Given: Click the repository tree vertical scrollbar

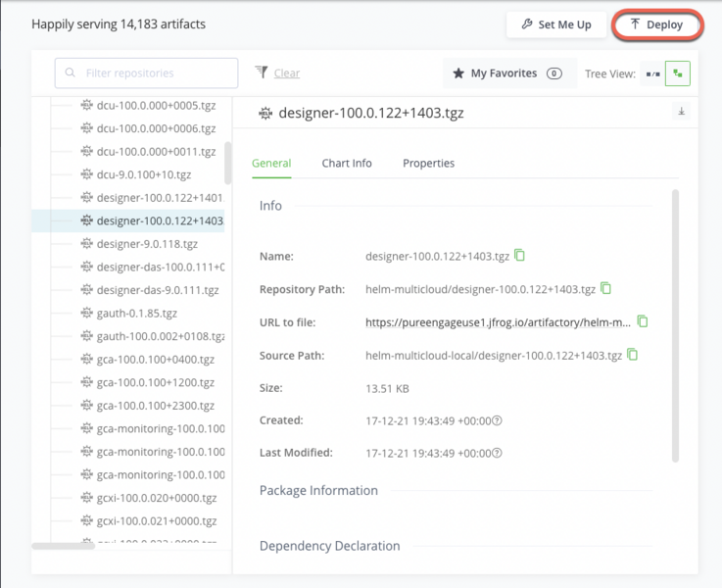Looking at the screenshot, I should (x=228, y=163).
